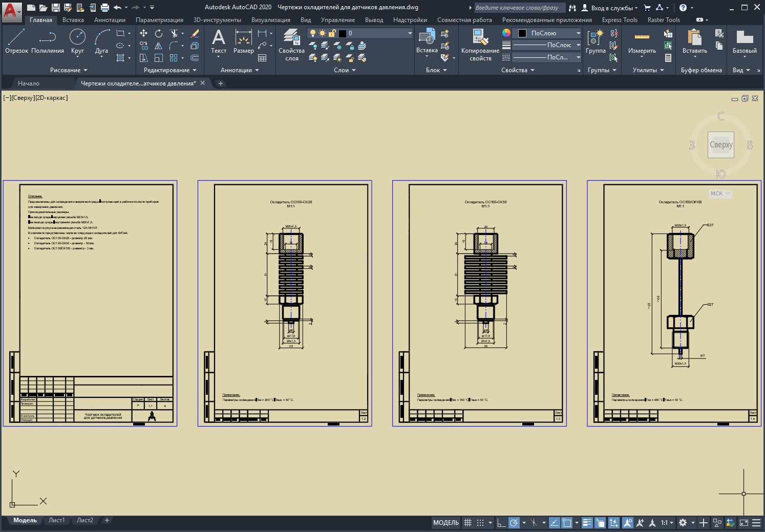Image resolution: width=765 pixels, height=532 pixels.
Task: Toggle polar tracking in status bar
Action: pyautogui.click(x=514, y=523)
